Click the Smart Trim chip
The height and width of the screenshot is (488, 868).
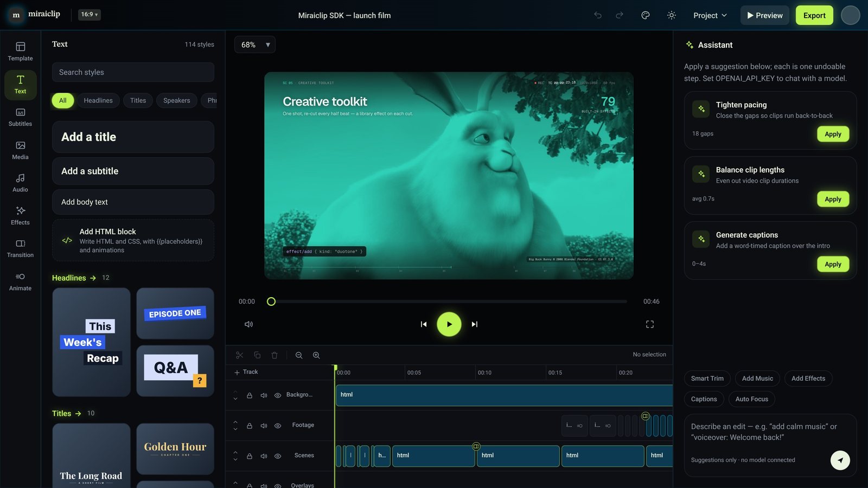pyautogui.click(x=707, y=378)
